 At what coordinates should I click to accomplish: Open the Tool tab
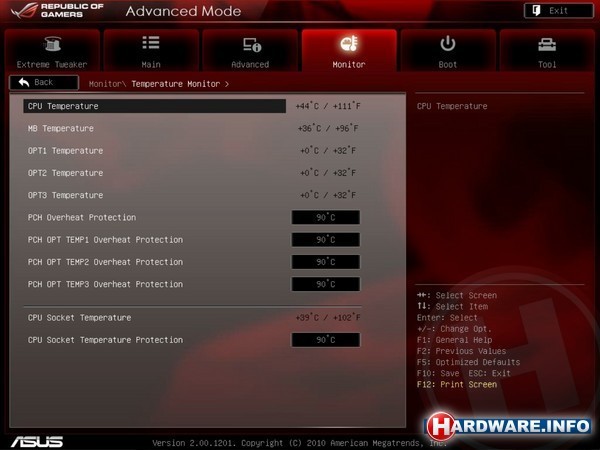[547, 50]
